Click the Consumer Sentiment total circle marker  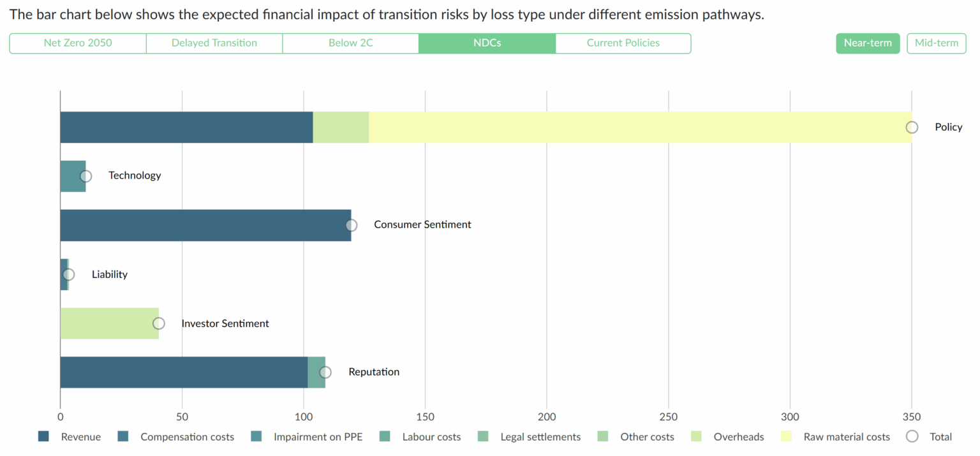(351, 225)
